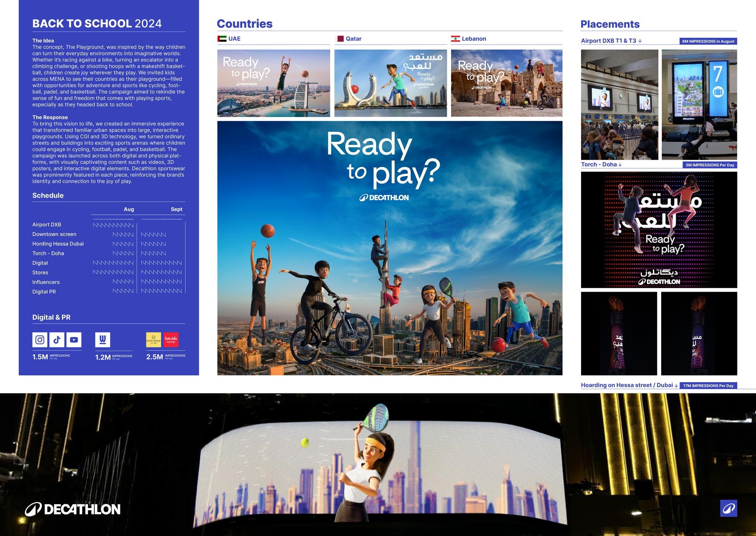Open the Lebanon campaign thumbnail
The width and height of the screenshot is (756, 536).
(506, 83)
